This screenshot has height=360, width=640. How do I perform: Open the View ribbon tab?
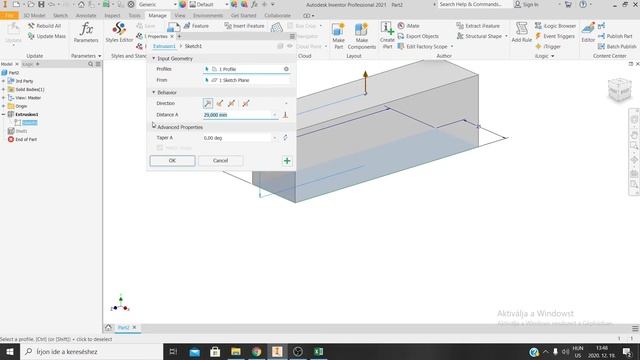[x=180, y=16]
